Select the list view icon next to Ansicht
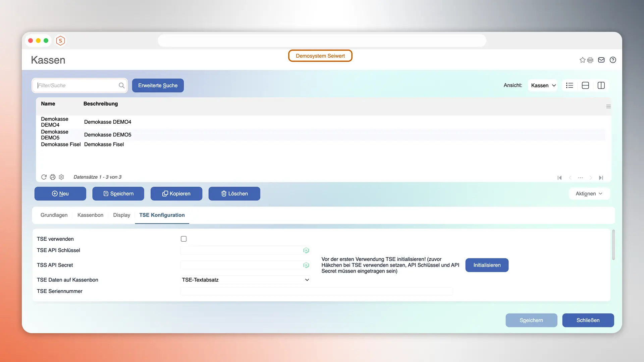Screen dimensions: 644x362 (x=569, y=85)
